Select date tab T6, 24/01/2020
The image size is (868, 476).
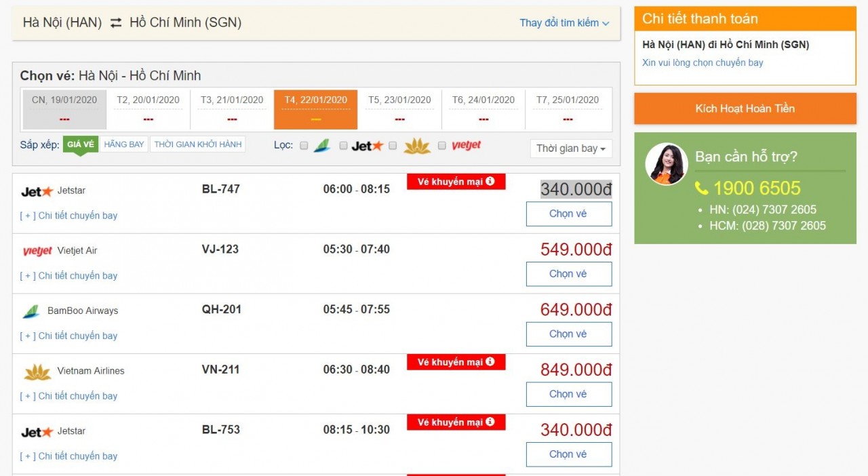point(484,109)
